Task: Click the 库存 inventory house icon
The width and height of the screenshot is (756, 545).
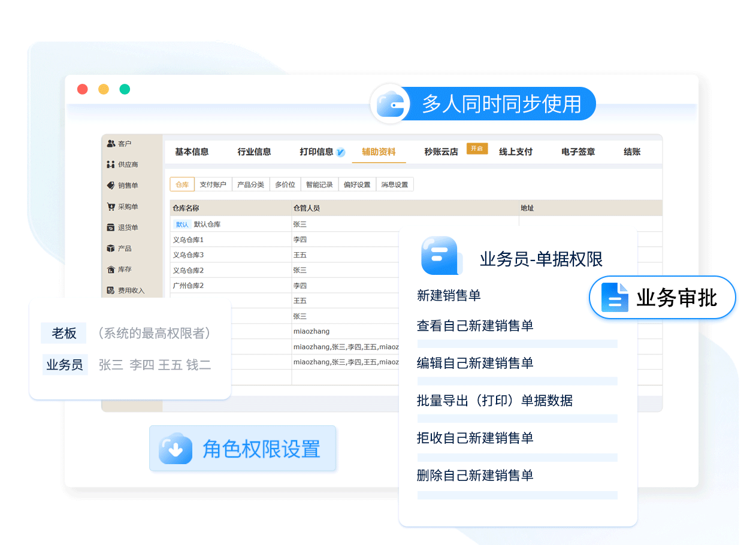Action: coord(111,270)
